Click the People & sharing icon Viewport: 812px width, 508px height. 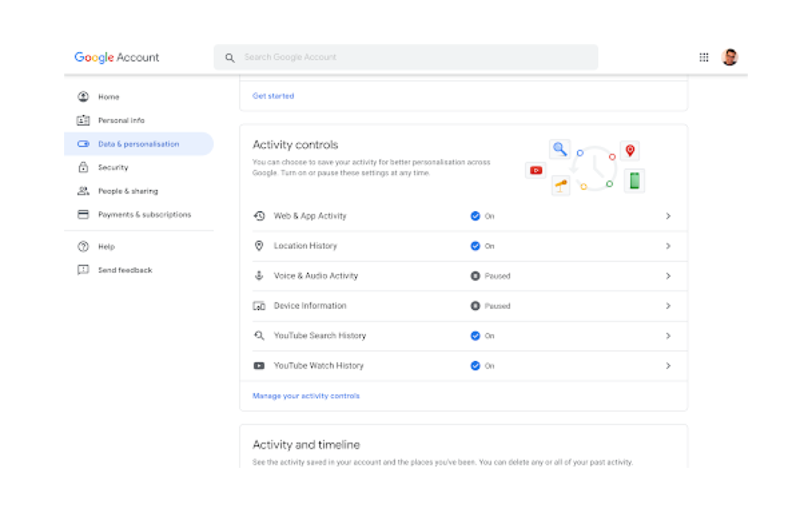point(83,191)
